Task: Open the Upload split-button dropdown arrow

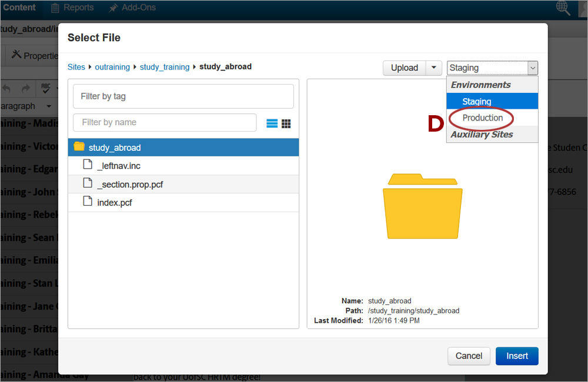Action: [434, 68]
